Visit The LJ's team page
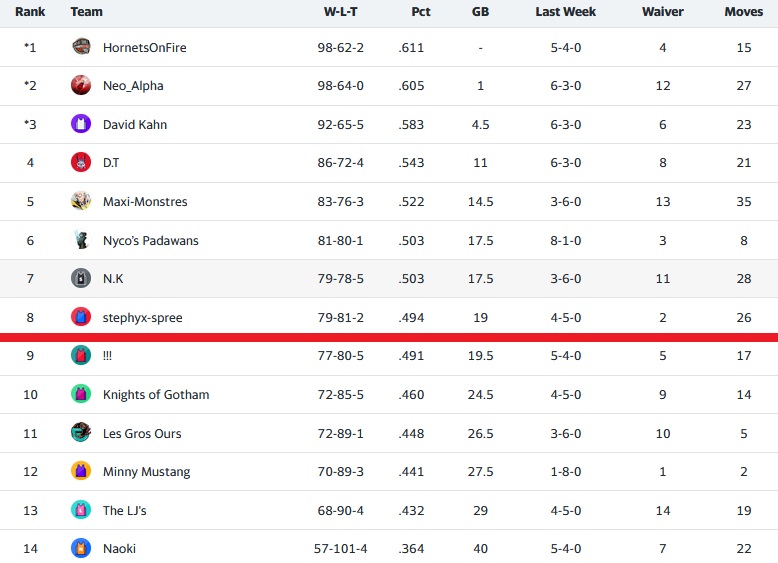The width and height of the screenshot is (778, 563). point(125,510)
